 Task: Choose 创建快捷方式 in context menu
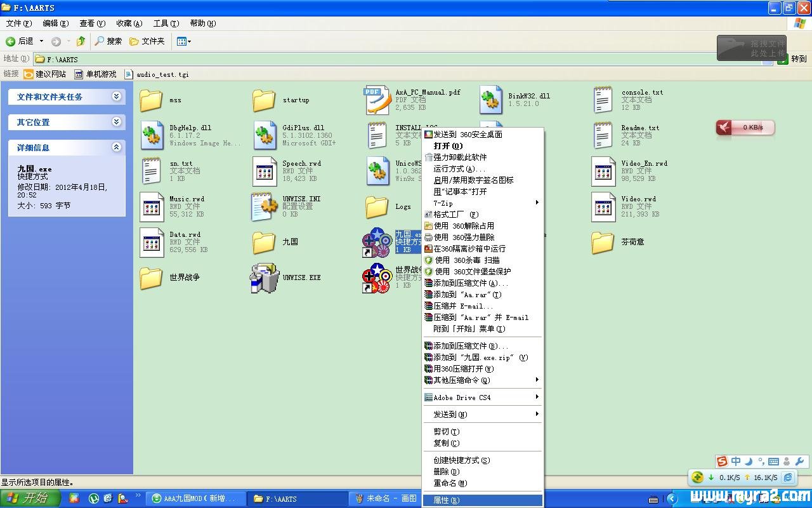point(483,460)
